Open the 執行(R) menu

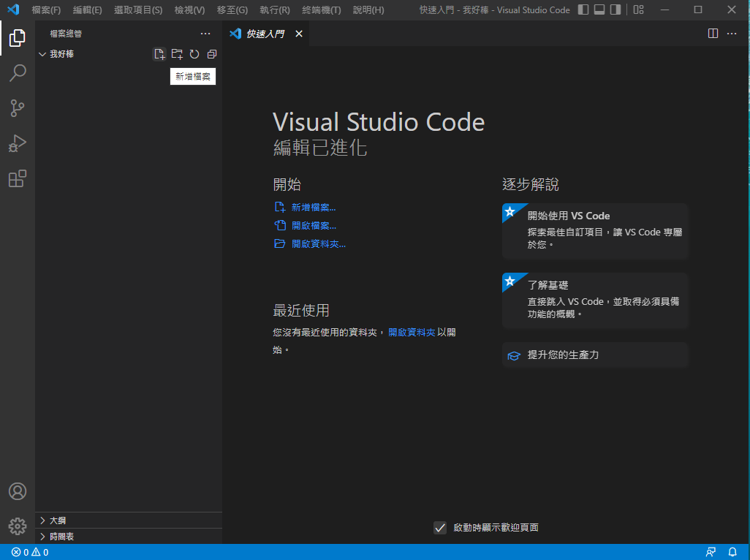pos(275,10)
